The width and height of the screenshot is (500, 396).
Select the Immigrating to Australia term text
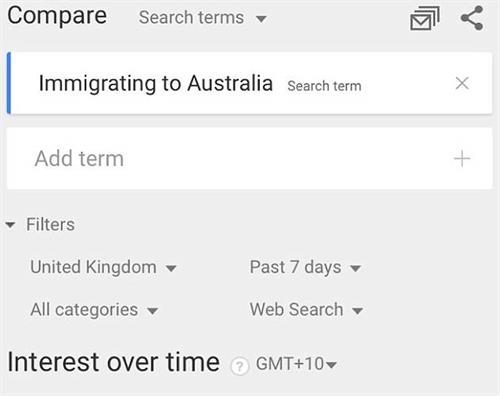point(156,83)
